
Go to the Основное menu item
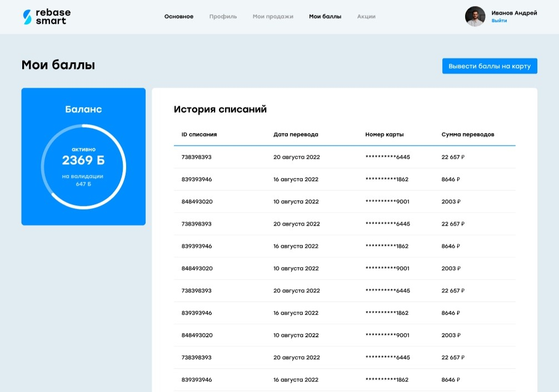click(179, 17)
